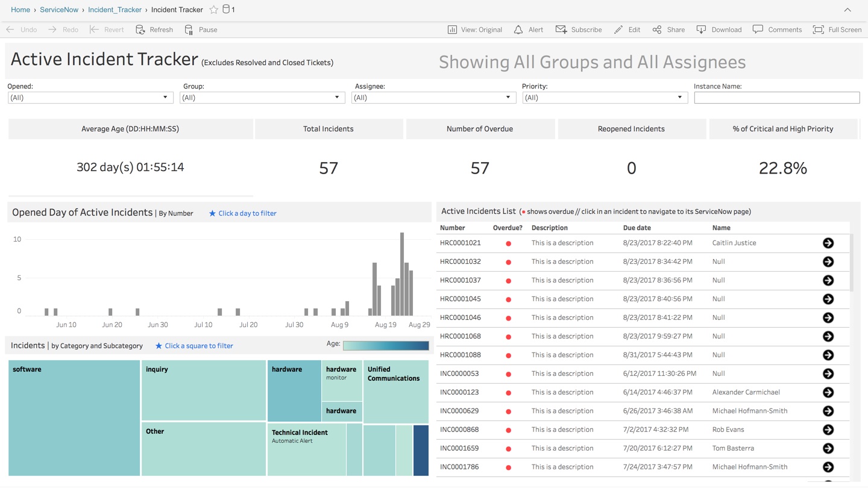Create an Alert
Screen dimensions: 868x488
click(529, 30)
